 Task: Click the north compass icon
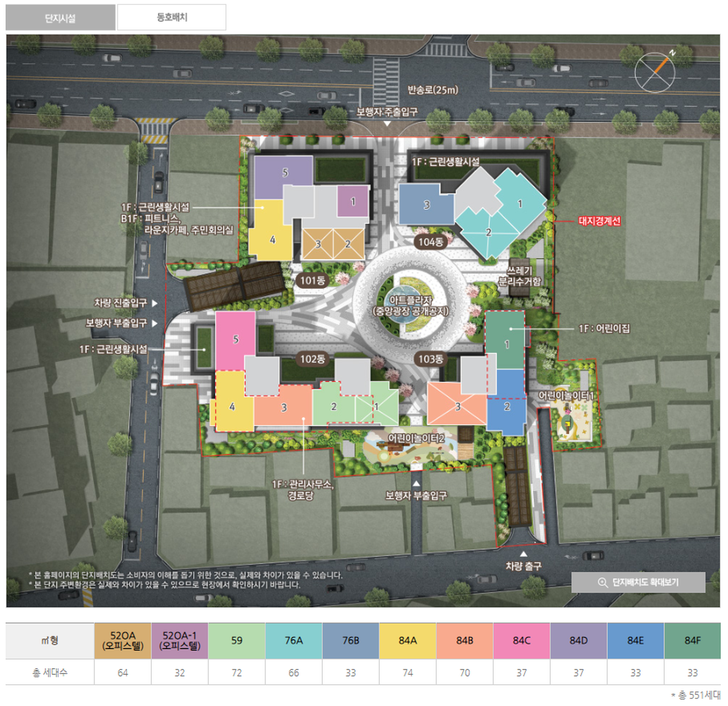click(655, 71)
